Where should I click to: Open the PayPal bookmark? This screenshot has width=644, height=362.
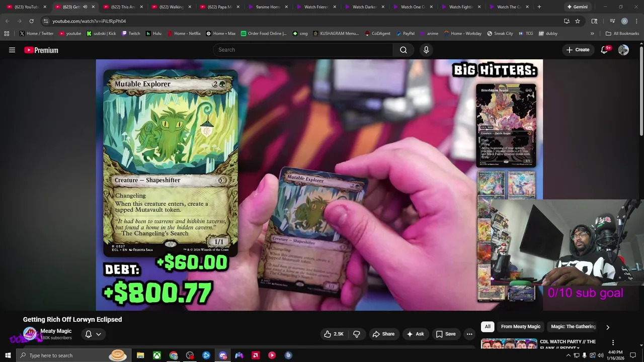405,33
